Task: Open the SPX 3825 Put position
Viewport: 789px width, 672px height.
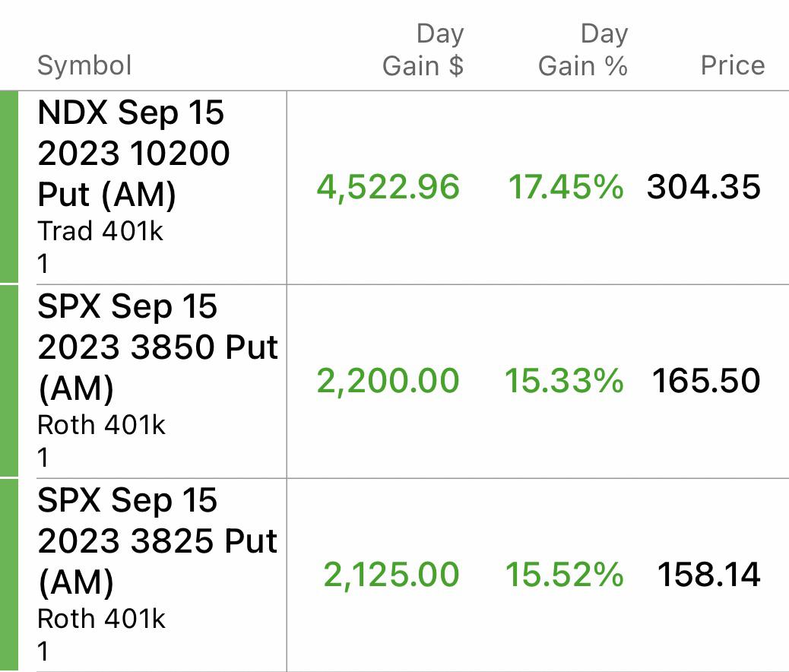Action: tap(157, 541)
